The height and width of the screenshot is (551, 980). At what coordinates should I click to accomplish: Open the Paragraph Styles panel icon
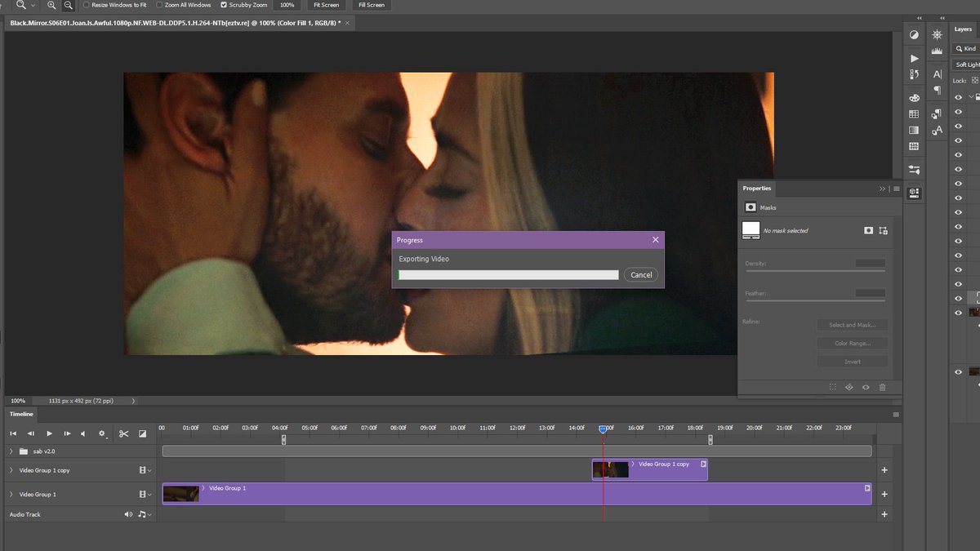tap(937, 113)
